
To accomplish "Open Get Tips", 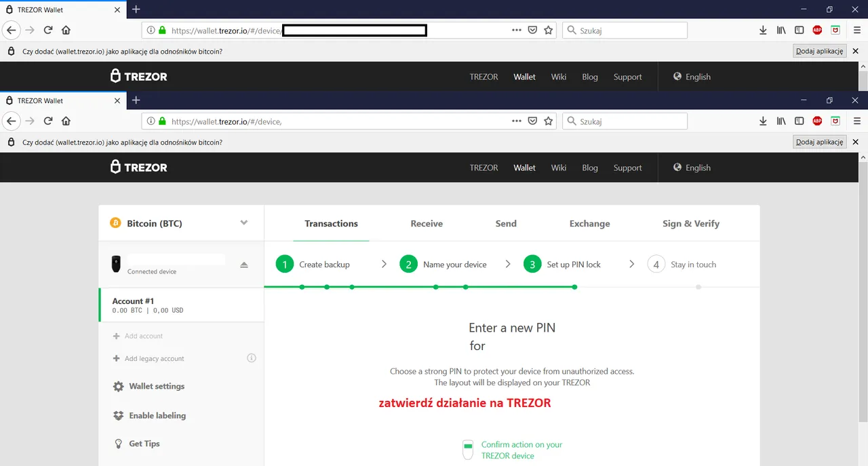I will tap(136, 444).
